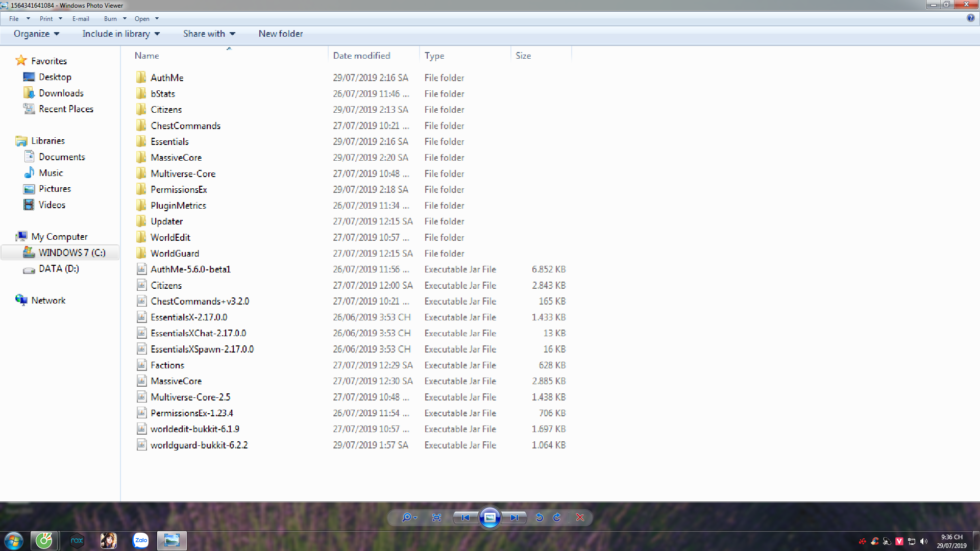The width and height of the screenshot is (980, 551).
Task: Click the Photo Viewer help icon
Action: [x=970, y=18]
